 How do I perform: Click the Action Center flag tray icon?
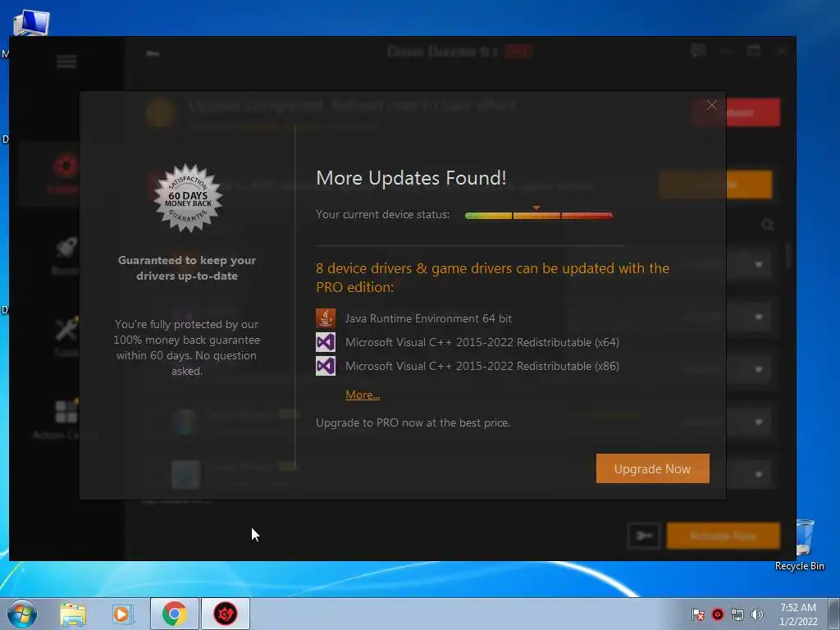tap(697, 614)
